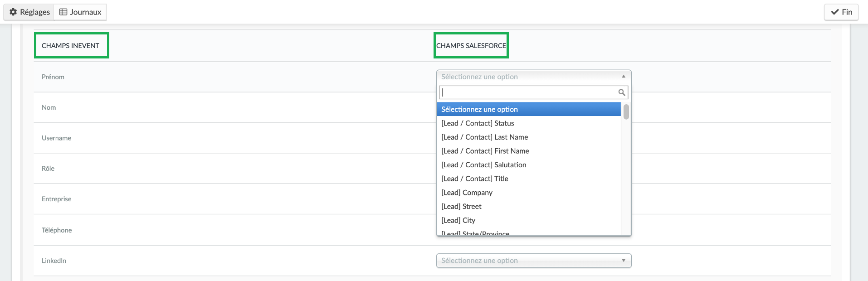Select '[Lead / Contact] Salutation' option
This screenshot has width=868, height=281.
coord(529,165)
